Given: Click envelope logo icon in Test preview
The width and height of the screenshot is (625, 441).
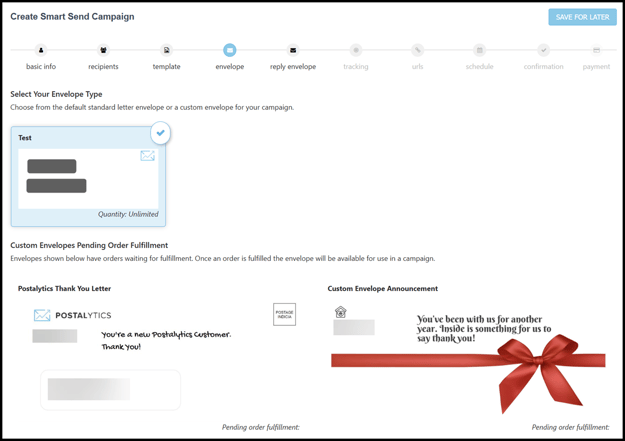Looking at the screenshot, I should [147, 156].
